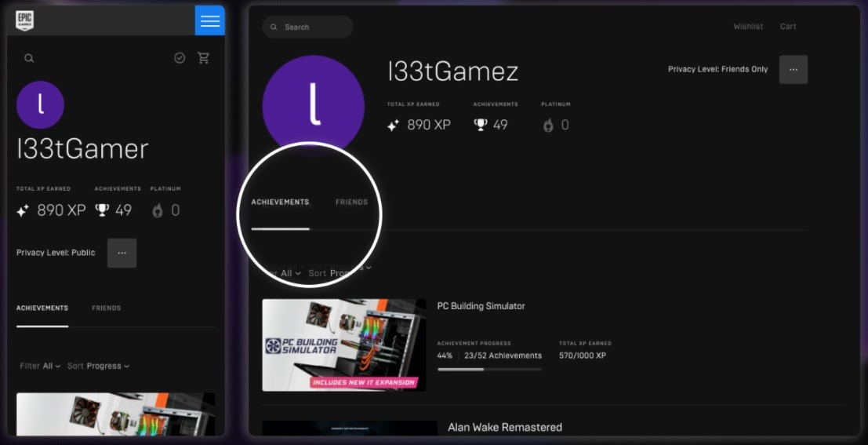Open wishlist via the checkmark circle icon
The height and width of the screenshot is (445, 868).
point(180,58)
